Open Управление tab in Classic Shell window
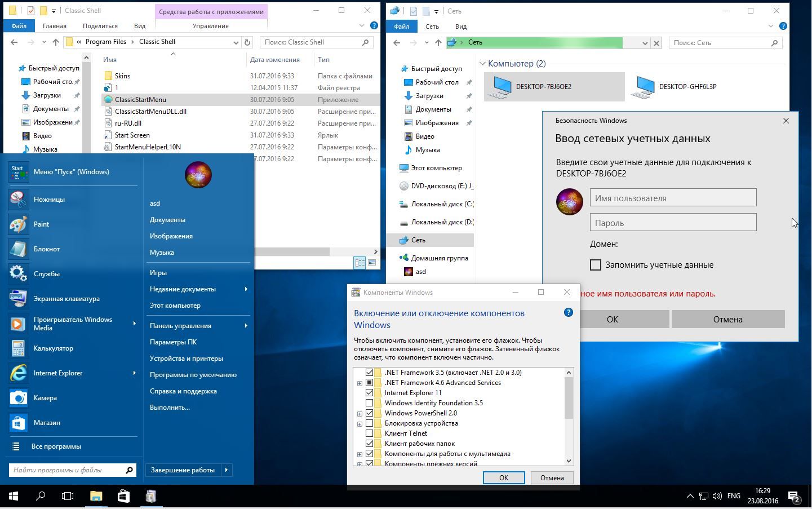The width and height of the screenshot is (812, 509). tap(211, 26)
